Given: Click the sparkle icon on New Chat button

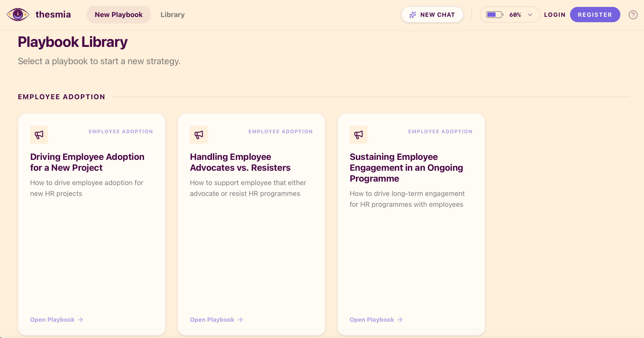Looking at the screenshot, I should (413, 15).
